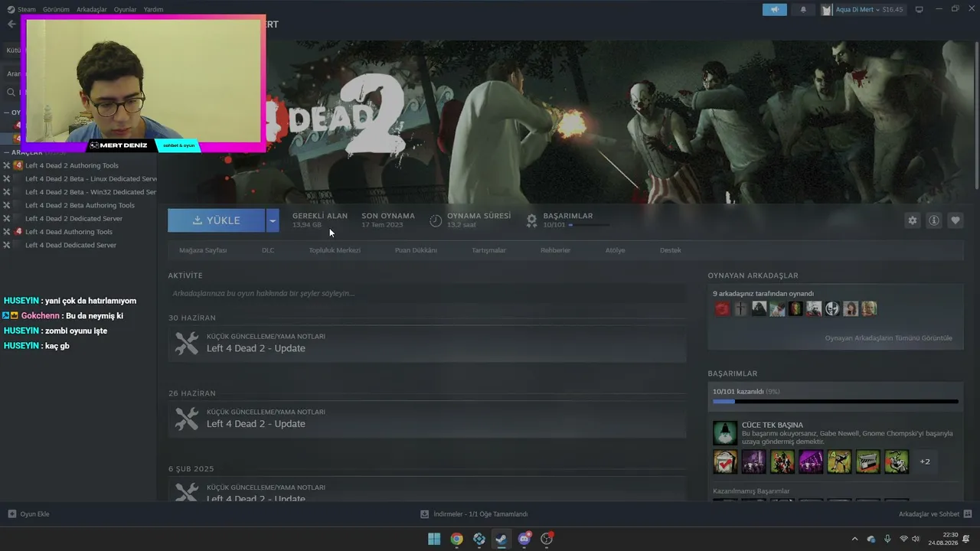
Task: Click the small achievements progress bar near Yükle
Action: coord(589,226)
